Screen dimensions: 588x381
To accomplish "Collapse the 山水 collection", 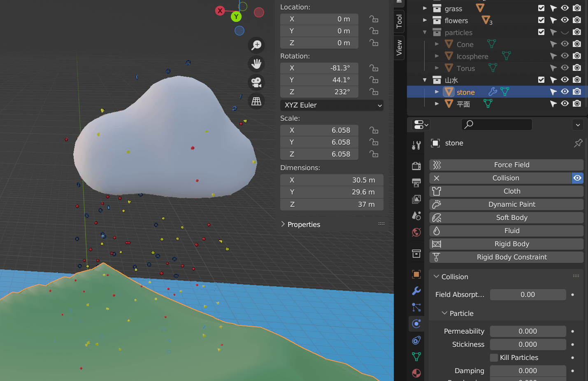I will (425, 80).
